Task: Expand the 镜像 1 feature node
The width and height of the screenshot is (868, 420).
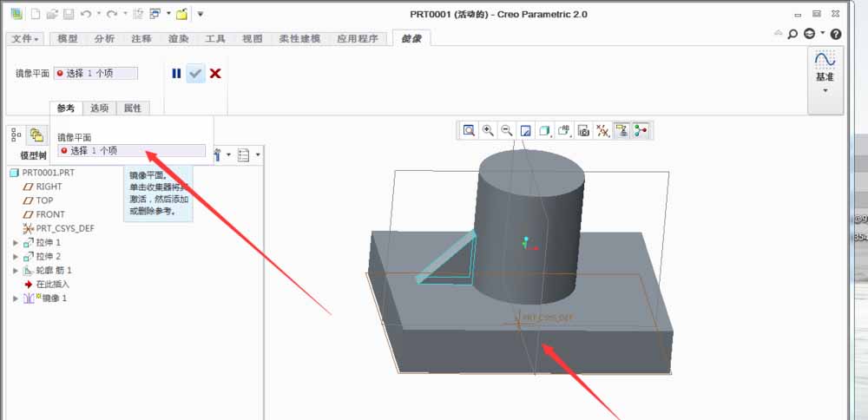Action: tap(16, 299)
